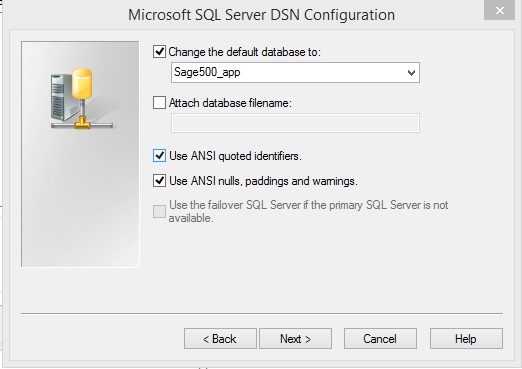Open the Sage500_app database dropdown arrow
Viewport: 522px width, 369px height.
(x=411, y=72)
